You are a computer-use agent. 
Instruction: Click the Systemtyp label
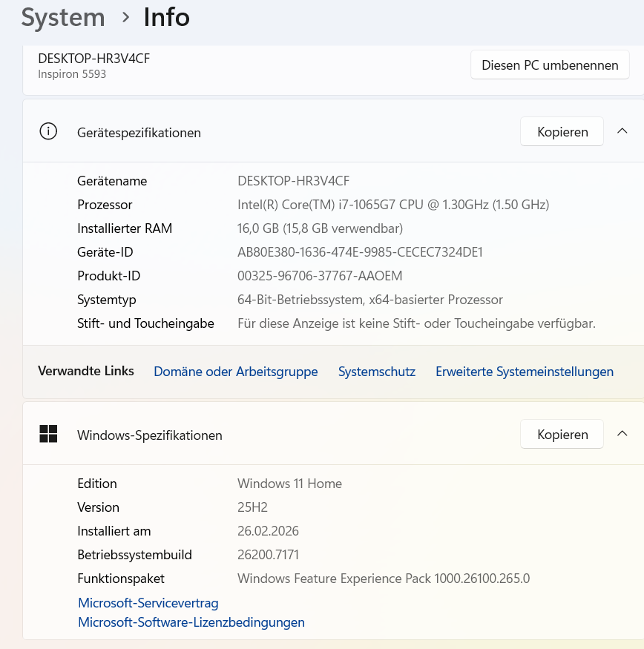[x=106, y=300]
